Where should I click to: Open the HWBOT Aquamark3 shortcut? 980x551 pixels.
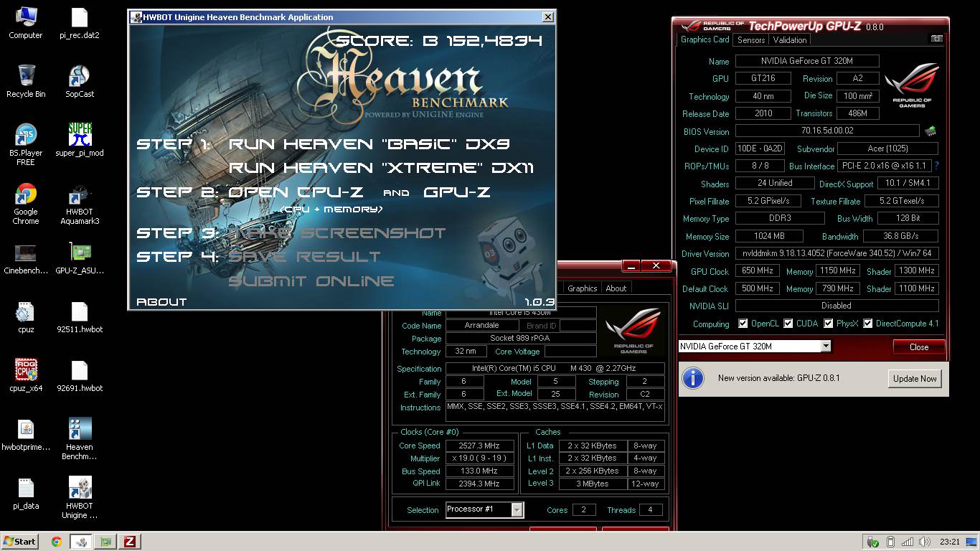79,203
